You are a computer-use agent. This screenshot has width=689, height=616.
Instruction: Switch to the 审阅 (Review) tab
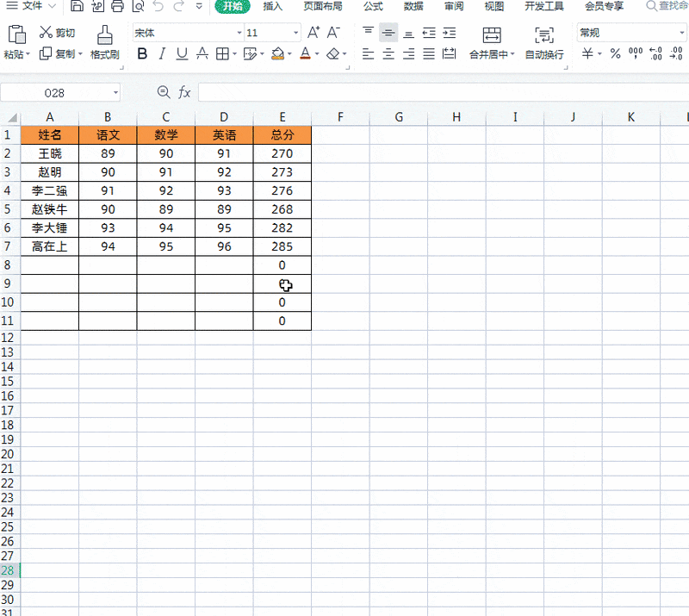tap(454, 6)
